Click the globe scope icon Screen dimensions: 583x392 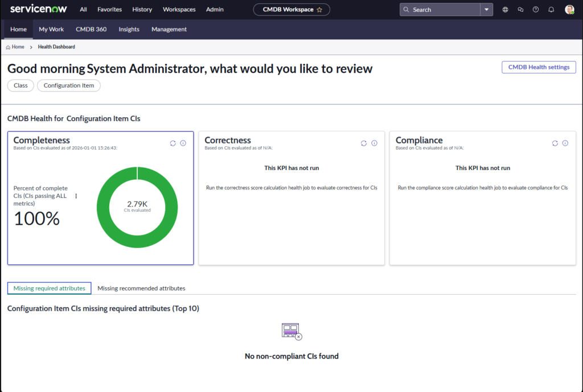(x=506, y=10)
